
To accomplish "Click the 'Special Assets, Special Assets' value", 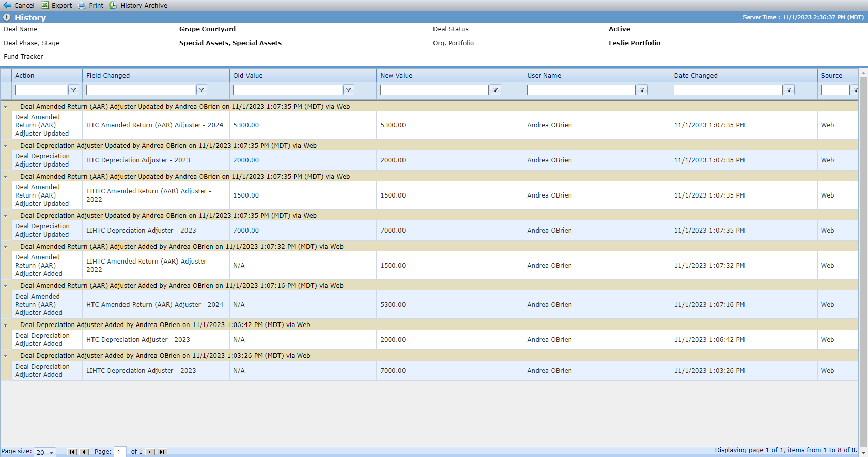I will click(230, 43).
